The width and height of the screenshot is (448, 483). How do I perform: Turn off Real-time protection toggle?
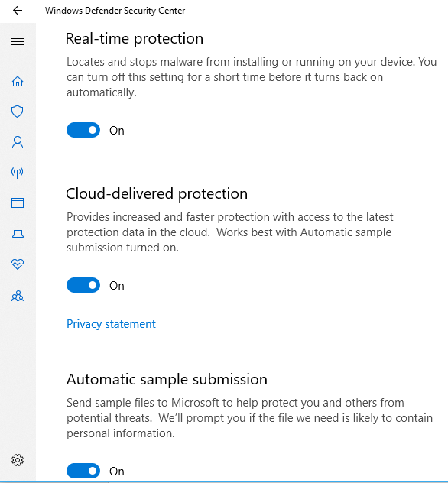point(83,130)
